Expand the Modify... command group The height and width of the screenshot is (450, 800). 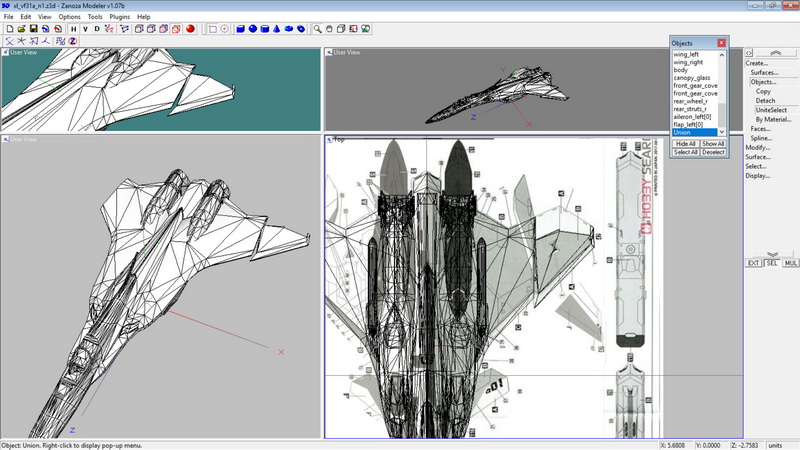coord(758,147)
